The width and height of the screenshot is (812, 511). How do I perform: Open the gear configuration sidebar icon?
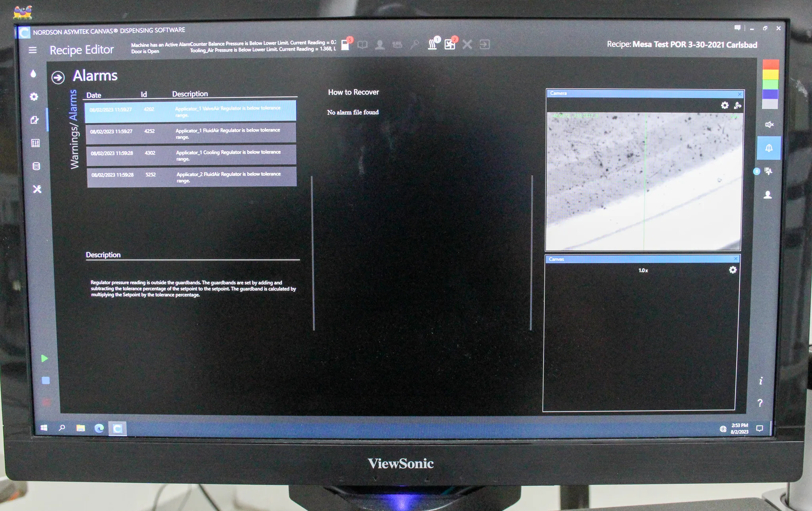coord(34,97)
